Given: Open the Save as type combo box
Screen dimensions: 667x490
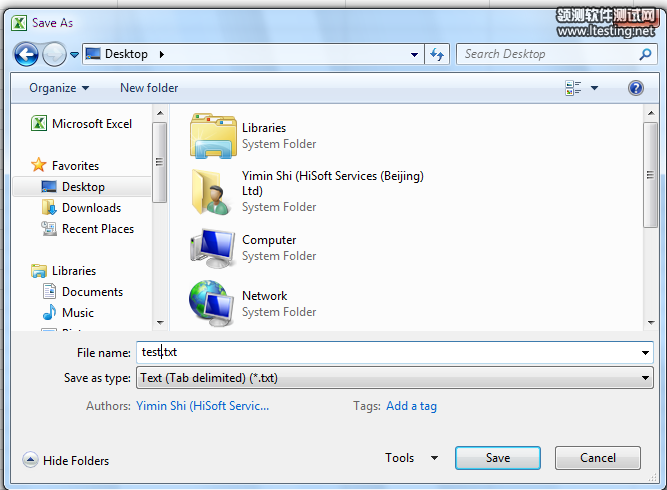Looking at the screenshot, I should point(394,378).
